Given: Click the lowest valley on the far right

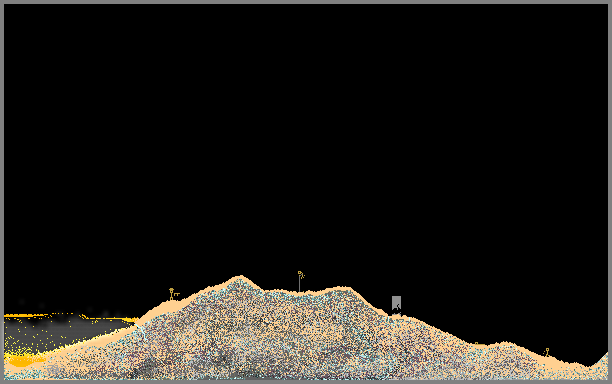Looking at the screenshot, I should pos(588,366).
